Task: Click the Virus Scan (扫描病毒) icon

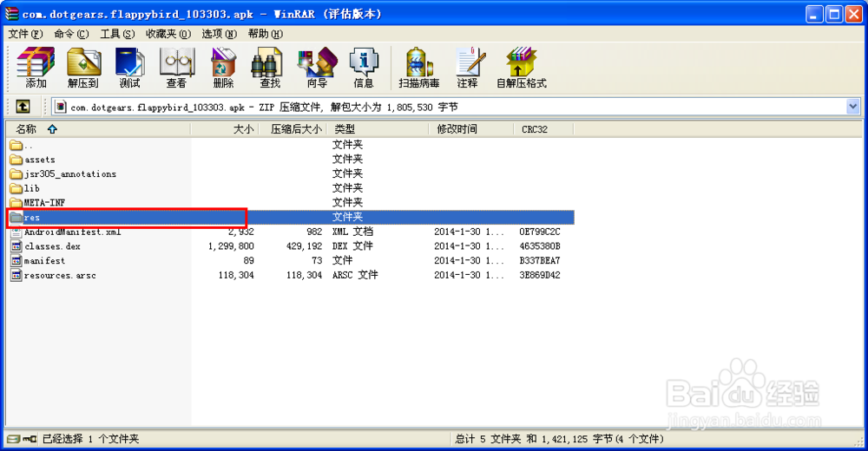Action: (419, 68)
